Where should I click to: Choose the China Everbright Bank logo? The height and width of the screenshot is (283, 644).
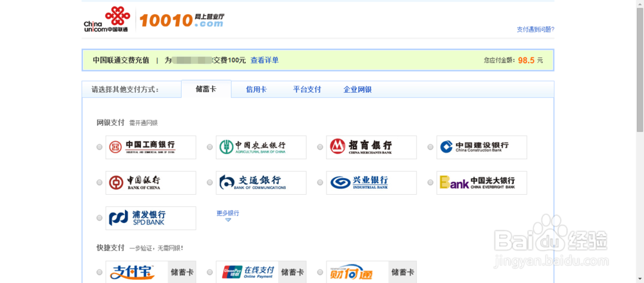click(482, 182)
